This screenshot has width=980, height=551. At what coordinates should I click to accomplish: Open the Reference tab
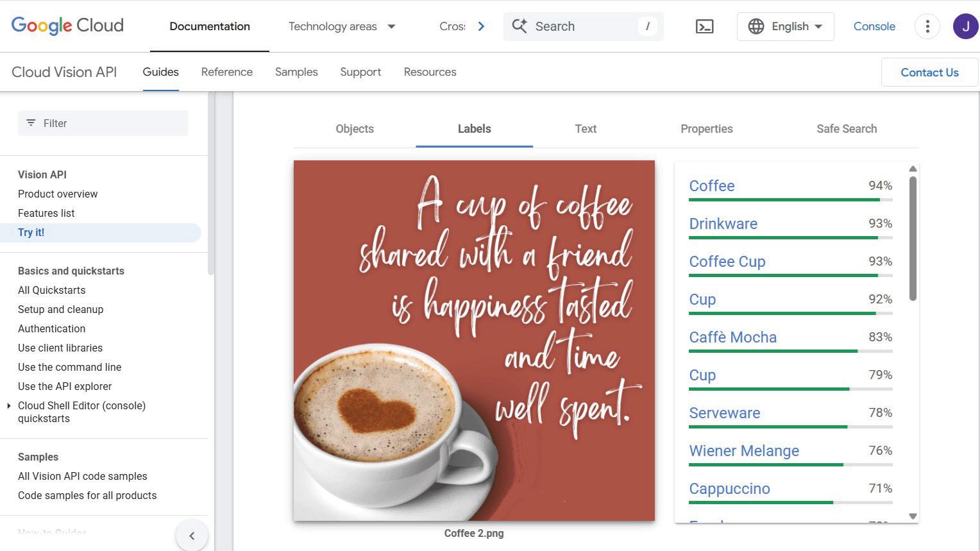pyautogui.click(x=227, y=72)
